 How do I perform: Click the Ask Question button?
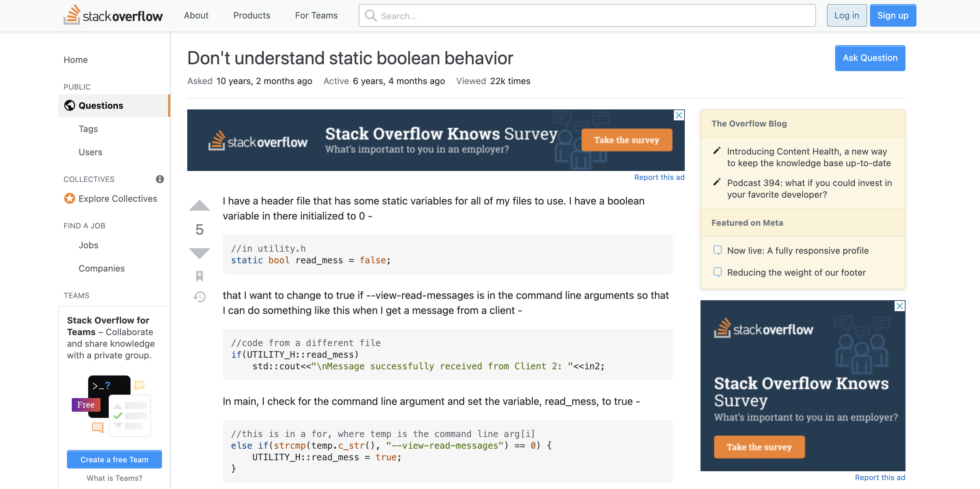tap(870, 58)
